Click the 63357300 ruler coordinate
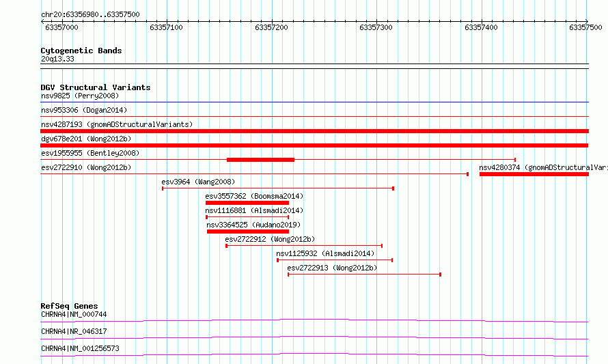Viewport: 608px width, 364px height. (x=376, y=27)
